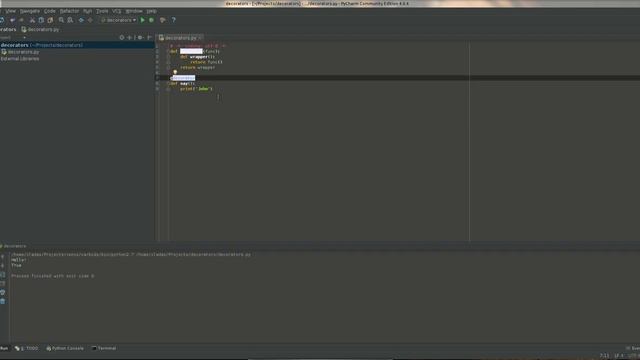Viewport: 640px width, 360px height.
Task: Hide the Project panel with the header icon
Action: pos(149,38)
